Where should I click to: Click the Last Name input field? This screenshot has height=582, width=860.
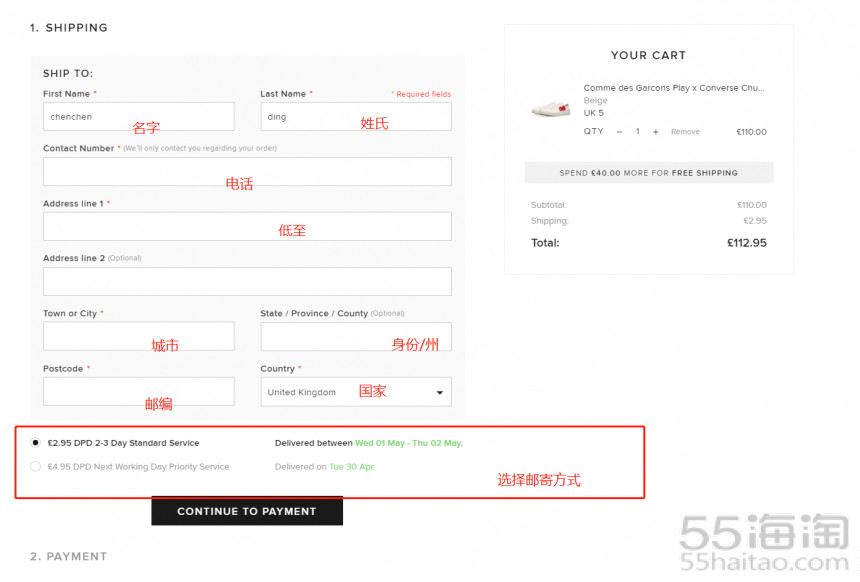pos(355,117)
